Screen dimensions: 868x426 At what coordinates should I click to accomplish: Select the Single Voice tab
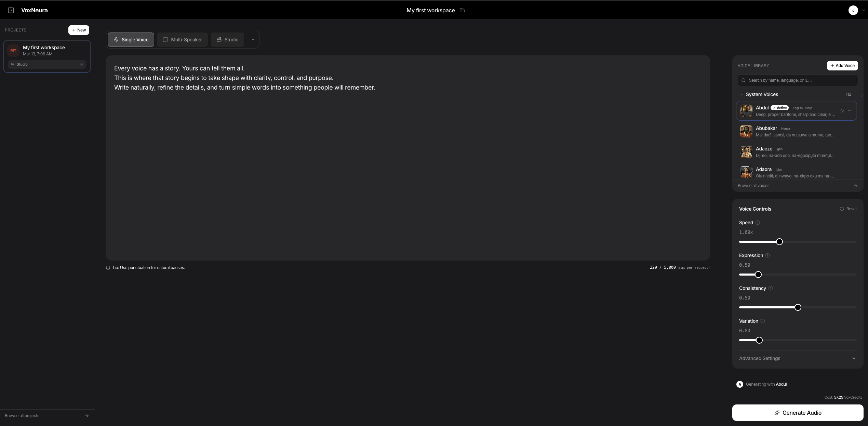coord(130,40)
